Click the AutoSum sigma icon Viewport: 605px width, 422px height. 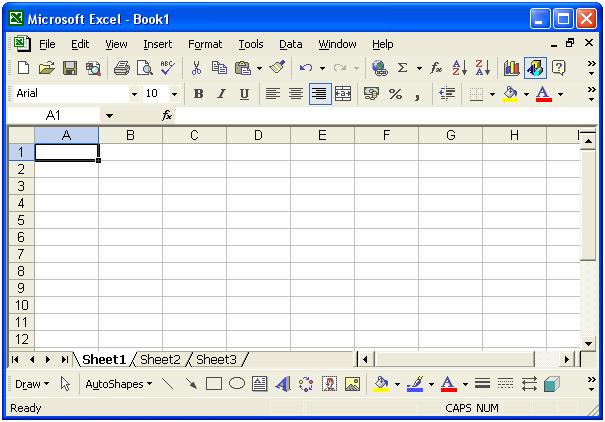click(402, 68)
